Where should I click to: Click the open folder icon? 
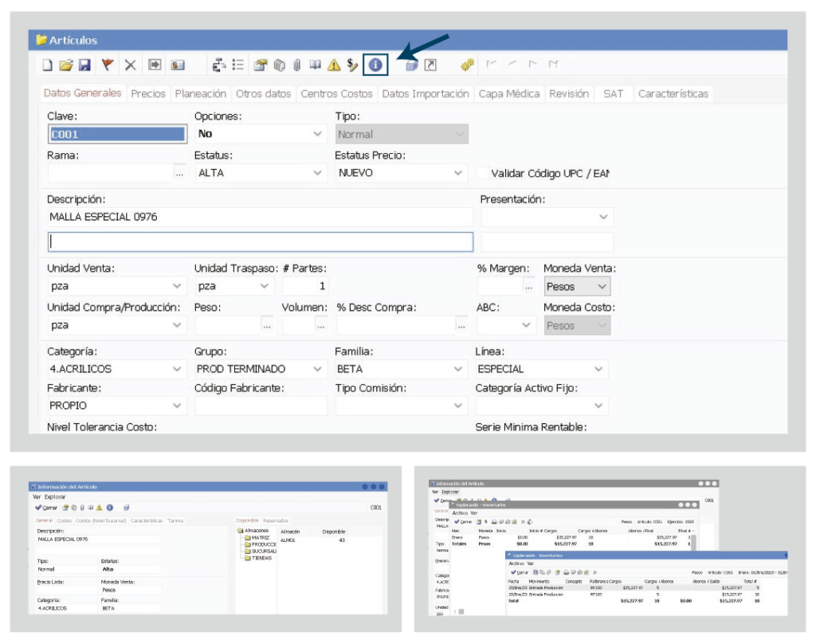point(66,65)
